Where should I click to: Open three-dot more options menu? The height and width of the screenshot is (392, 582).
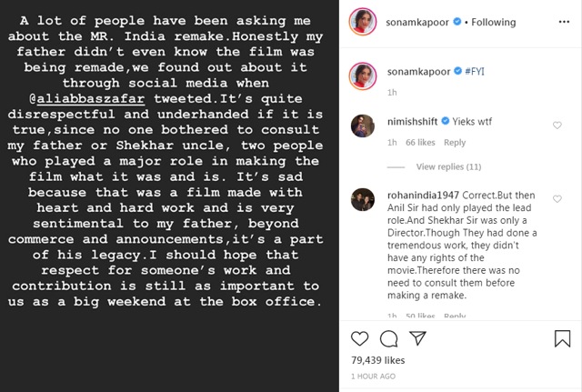point(564,22)
